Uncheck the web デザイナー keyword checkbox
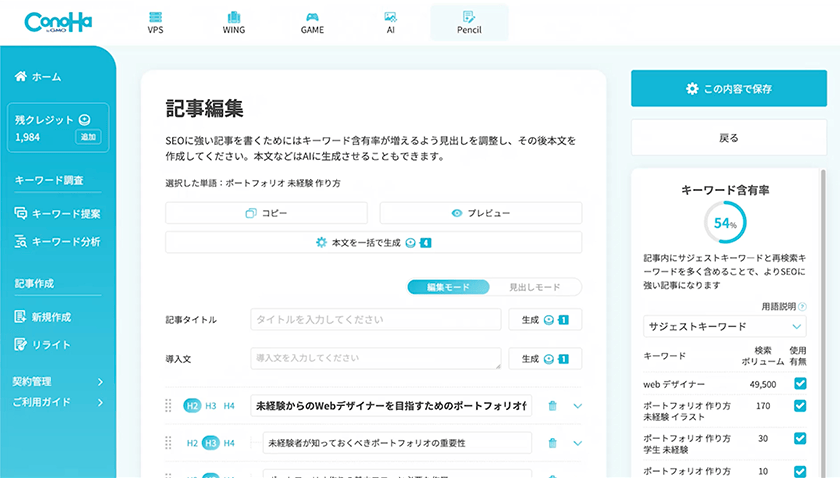840x478 pixels. tap(800, 384)
